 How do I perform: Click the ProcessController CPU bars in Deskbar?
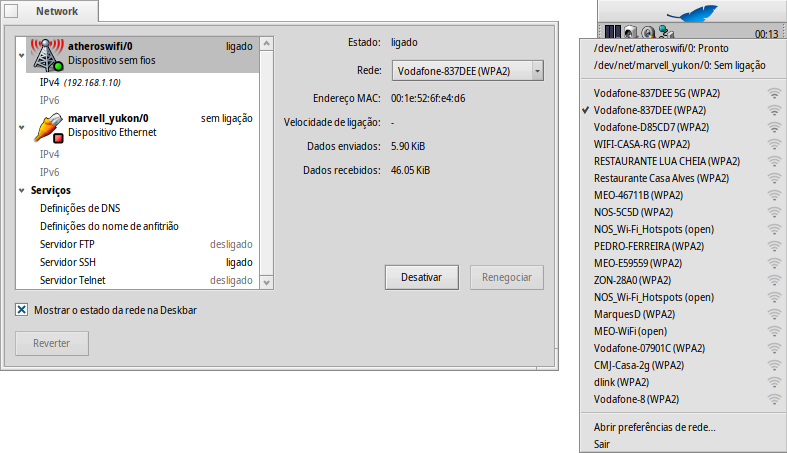pos(612,32)
